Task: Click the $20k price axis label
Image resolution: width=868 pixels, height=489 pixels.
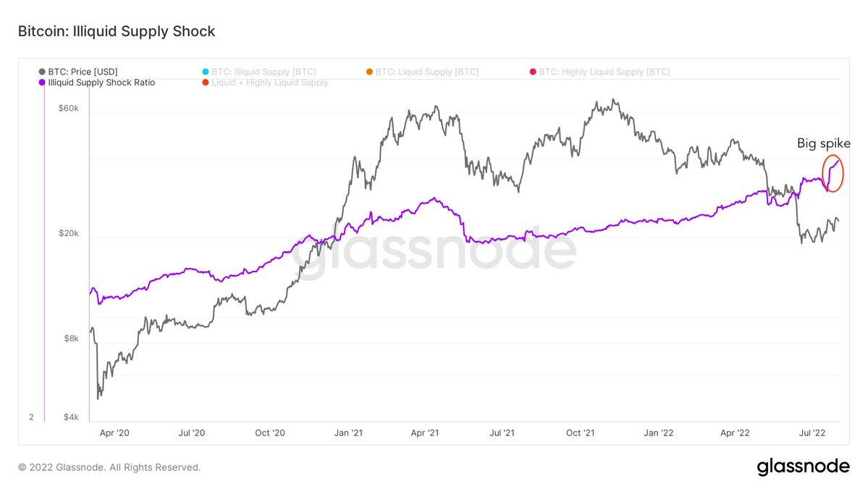Action: click(68, 234)
